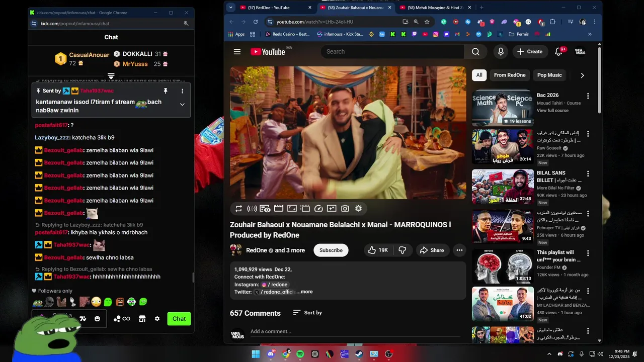Reload the YouTube page
This screenshot has width=644, height=362.
[256, 22]
